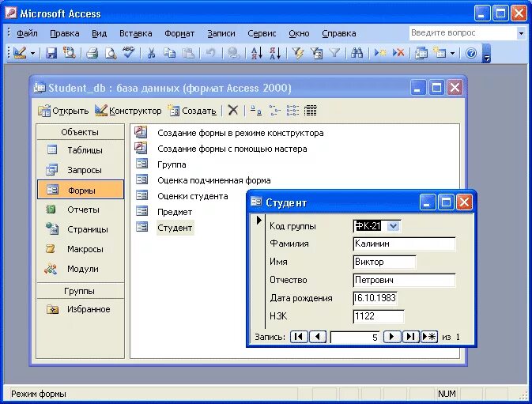Click the New Record toolbar icon
532x404 pixels.
click(x=380, y=53)
